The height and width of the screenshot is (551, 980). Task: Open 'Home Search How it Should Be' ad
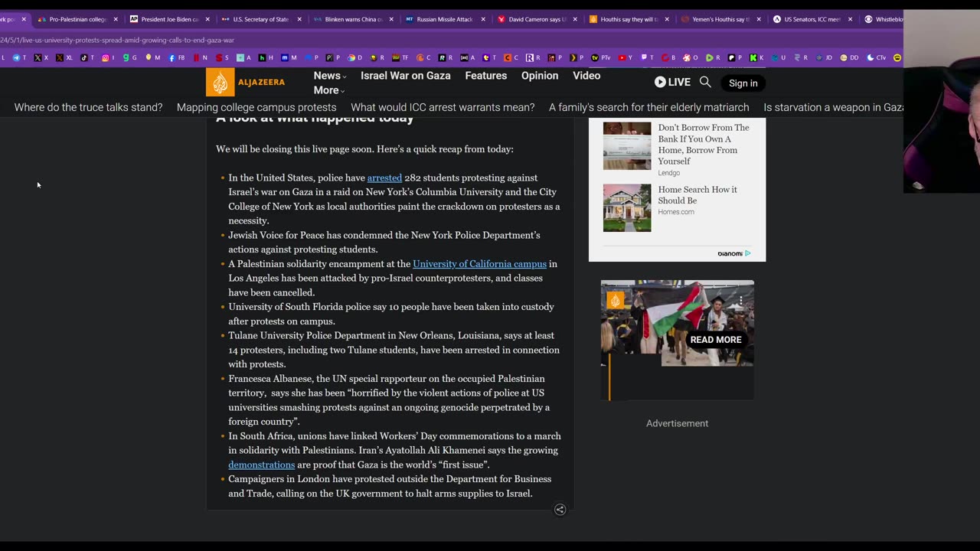[x=697, y=195]
